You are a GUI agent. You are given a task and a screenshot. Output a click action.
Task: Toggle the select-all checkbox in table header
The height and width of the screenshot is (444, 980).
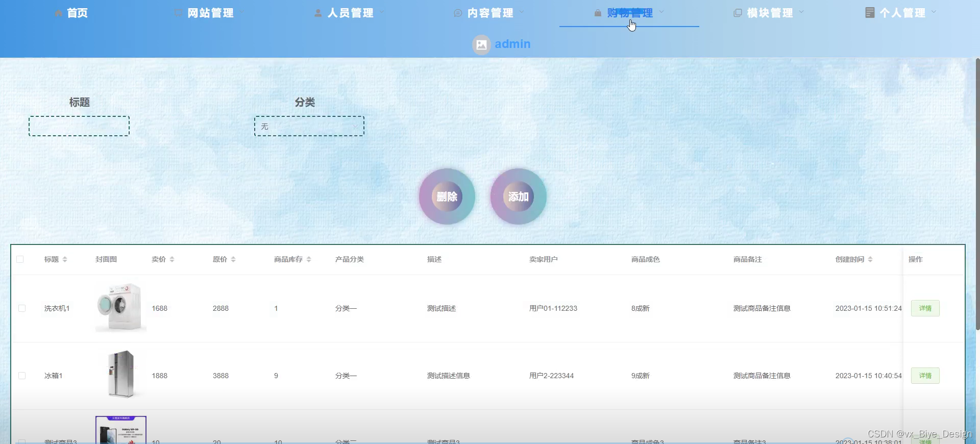(20, 259)
